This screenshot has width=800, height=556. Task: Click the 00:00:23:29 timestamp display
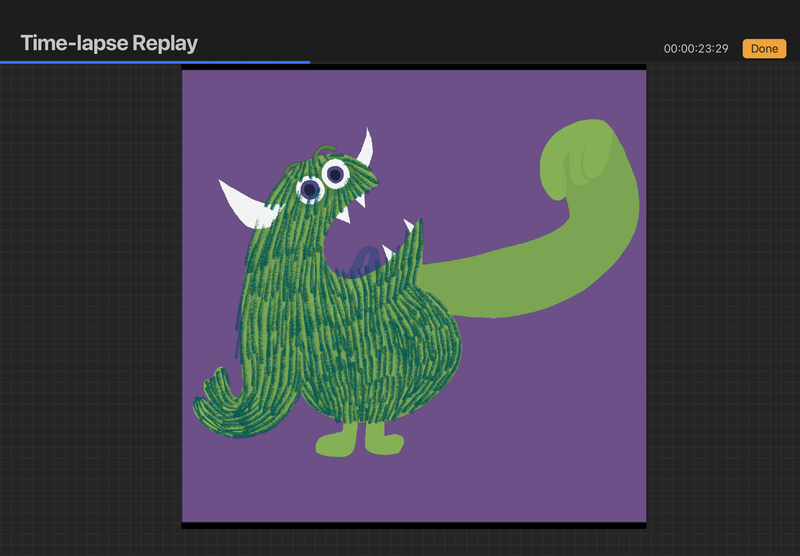click(x=696, y=48)
